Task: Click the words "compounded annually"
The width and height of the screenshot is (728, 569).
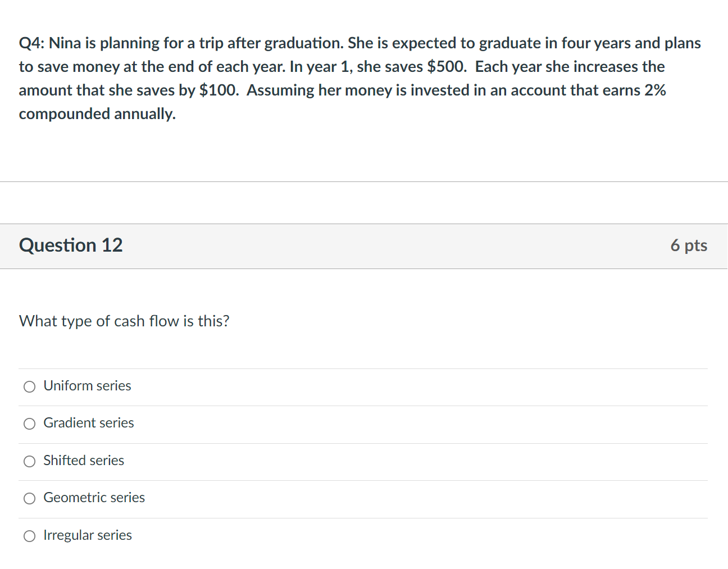Action: 97,113
